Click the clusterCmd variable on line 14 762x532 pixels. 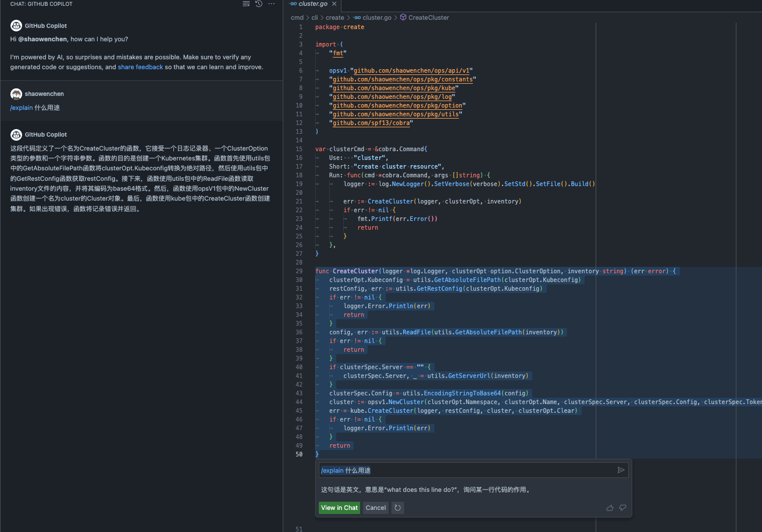tap(347, 149)
